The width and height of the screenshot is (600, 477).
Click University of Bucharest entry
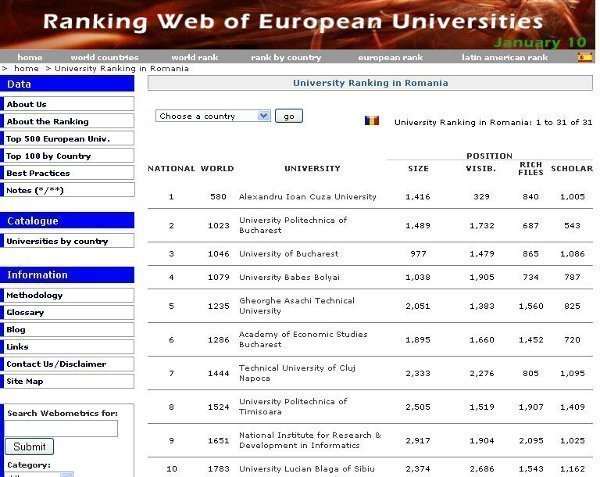click(x=289, y=254)
